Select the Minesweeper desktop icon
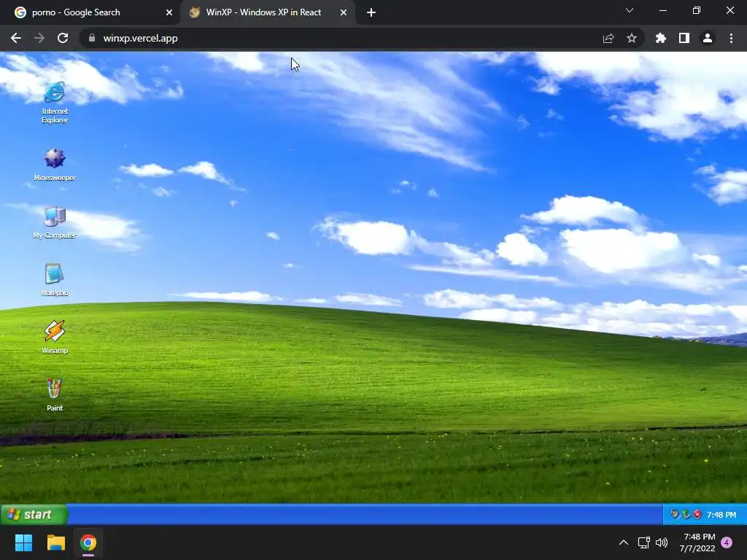Viewport: 747px width, 560px height. (x=54, y=164)
